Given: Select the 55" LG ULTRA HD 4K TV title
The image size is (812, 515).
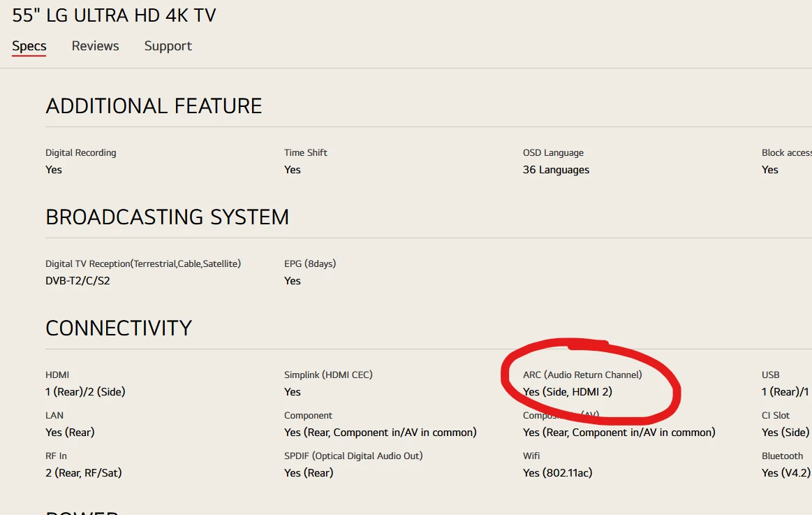Looking at the screenshot, I should (114, 15).
